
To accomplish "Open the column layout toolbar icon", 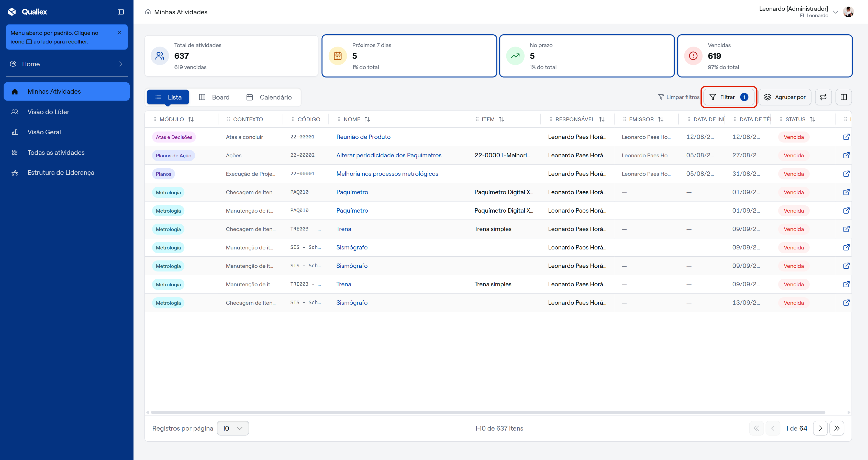I will point(844,97).
